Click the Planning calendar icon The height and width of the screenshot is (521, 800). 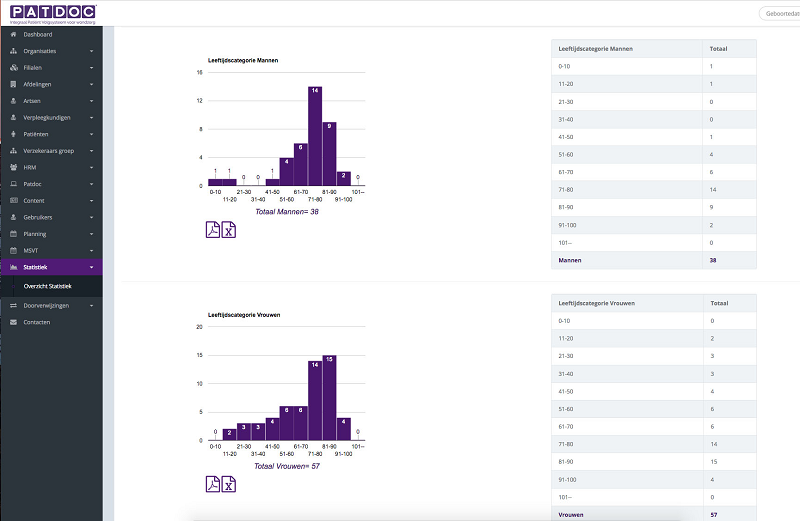click(x=13, y=234)
